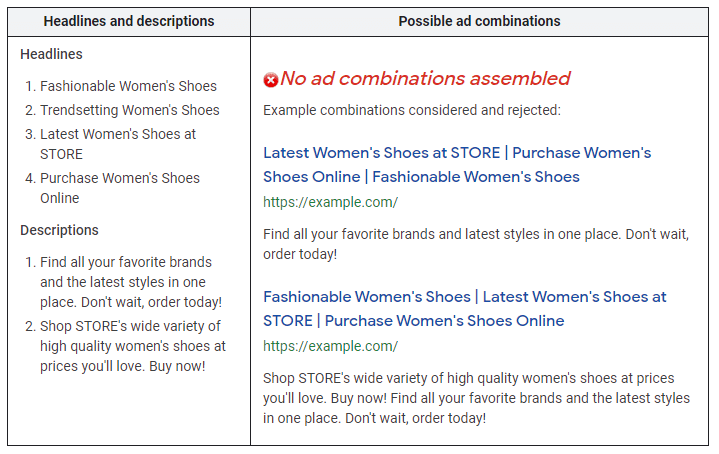Select headline Fashionable Women's Shoes in list
Screen dimensions: 719x454
click(x=128, y=86)
